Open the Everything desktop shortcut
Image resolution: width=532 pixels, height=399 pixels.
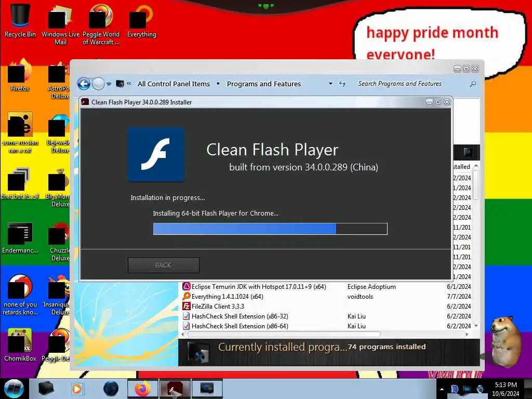point(141,20)
